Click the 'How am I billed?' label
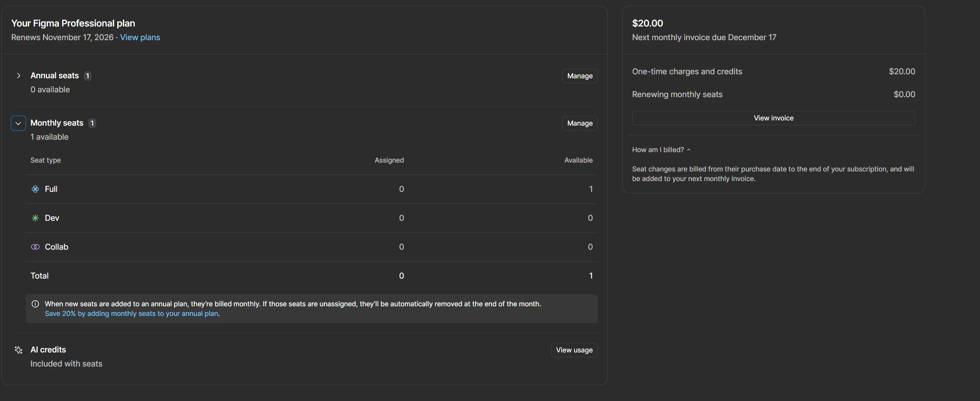The image size is (980, 401). tap(658, 150)
